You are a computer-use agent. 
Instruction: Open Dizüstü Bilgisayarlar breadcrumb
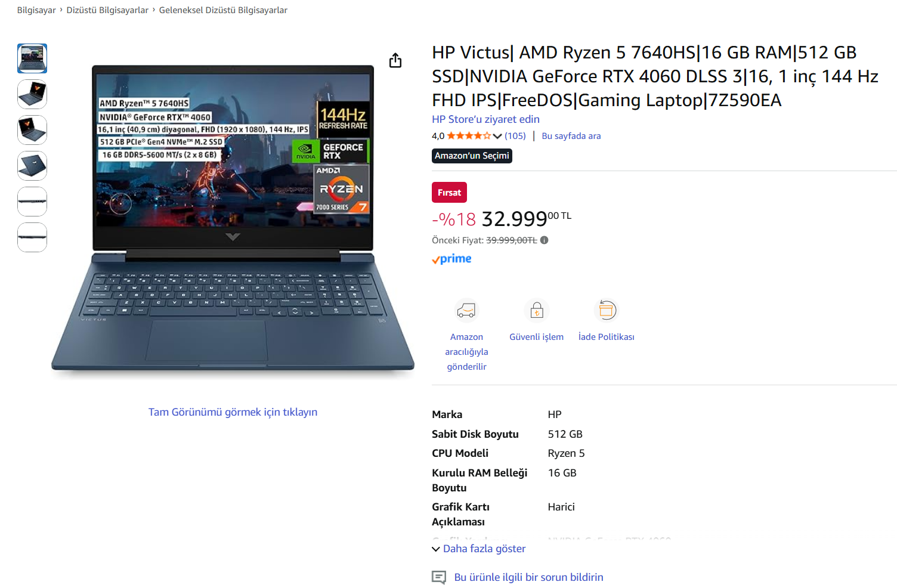[107, 10]
